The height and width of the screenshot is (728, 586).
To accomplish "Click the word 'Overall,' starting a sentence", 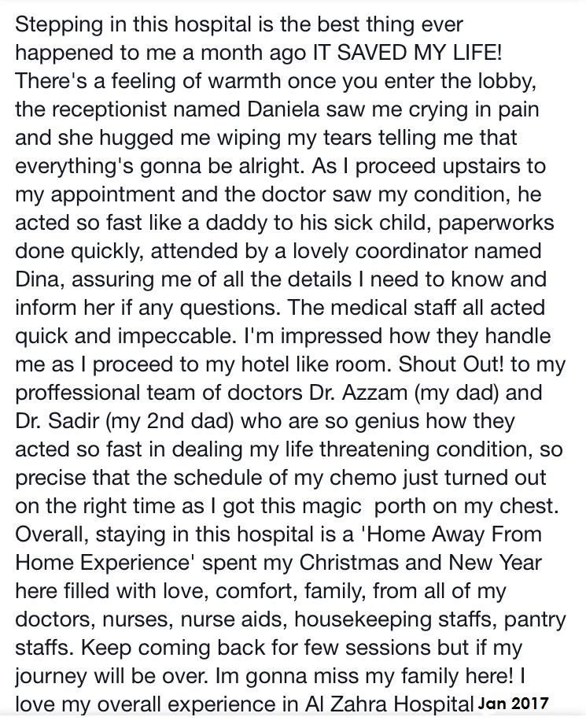I will [52, 534].
